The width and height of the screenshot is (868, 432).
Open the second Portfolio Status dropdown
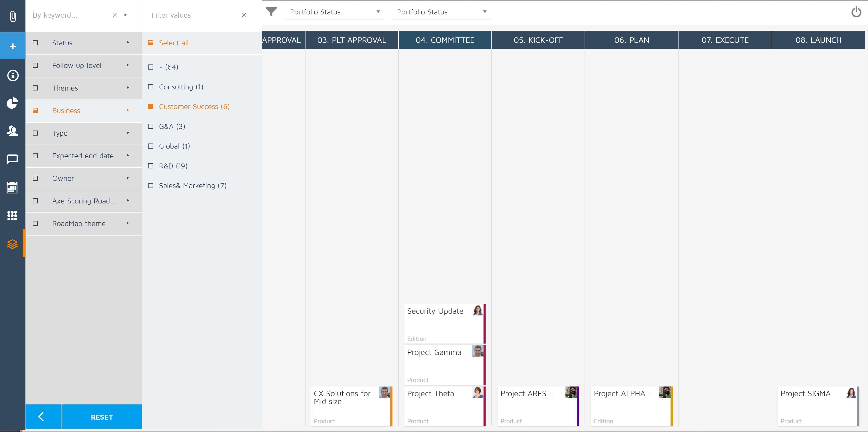(x=441, y=12)
